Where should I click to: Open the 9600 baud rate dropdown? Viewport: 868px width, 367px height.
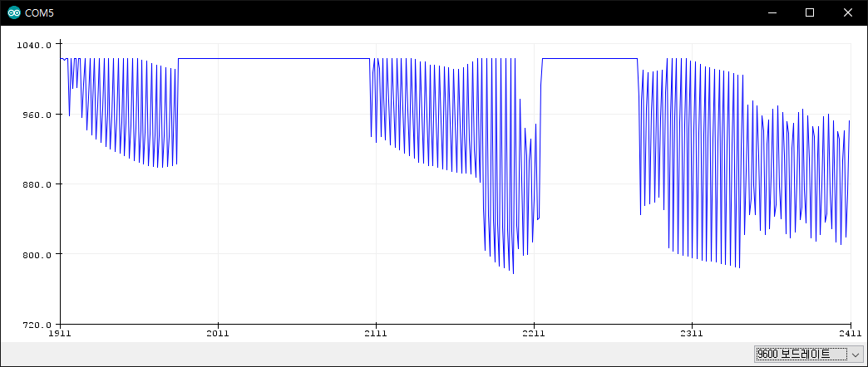click(808, 355)
